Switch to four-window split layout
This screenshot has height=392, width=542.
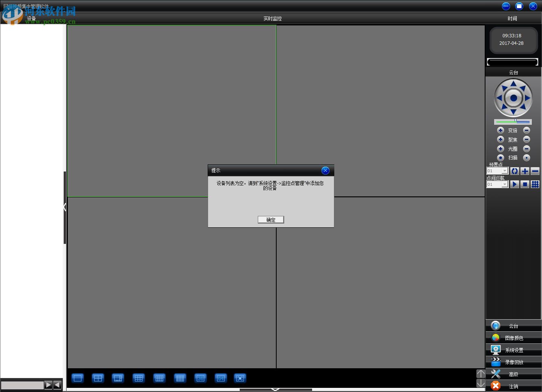pos(98,378)
